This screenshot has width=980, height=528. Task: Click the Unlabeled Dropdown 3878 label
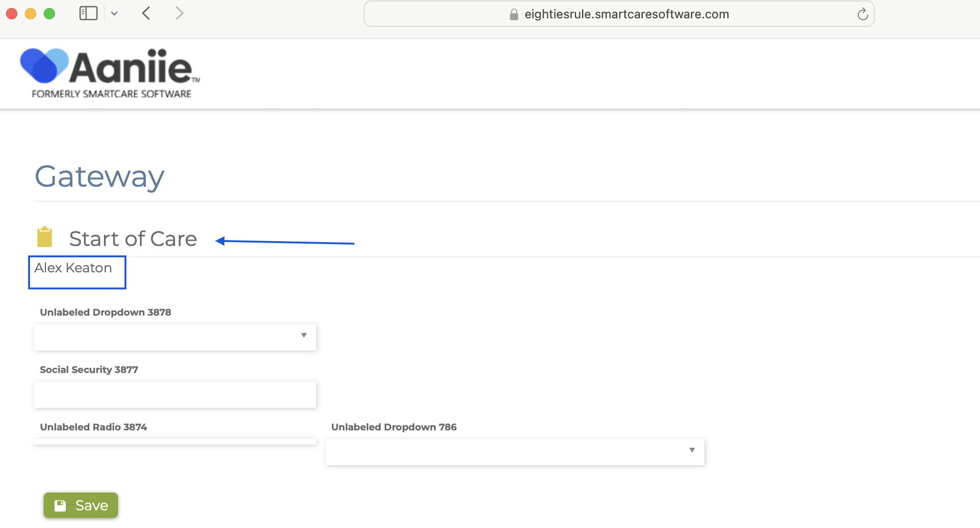106,312
